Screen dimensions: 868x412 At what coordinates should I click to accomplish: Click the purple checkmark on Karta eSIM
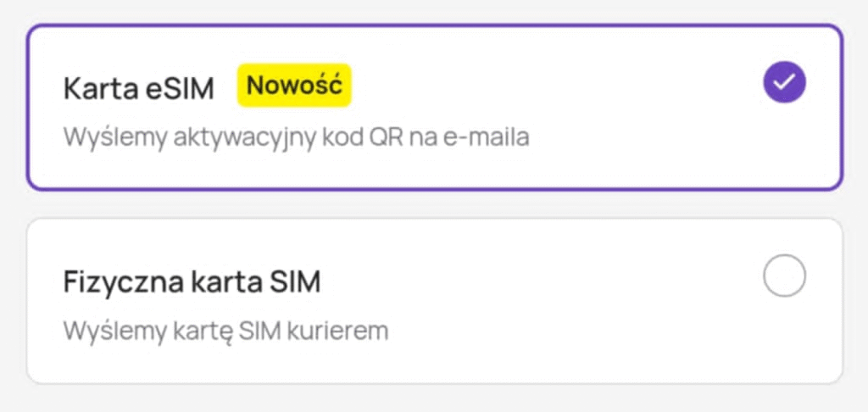click(x=784, y=82)
